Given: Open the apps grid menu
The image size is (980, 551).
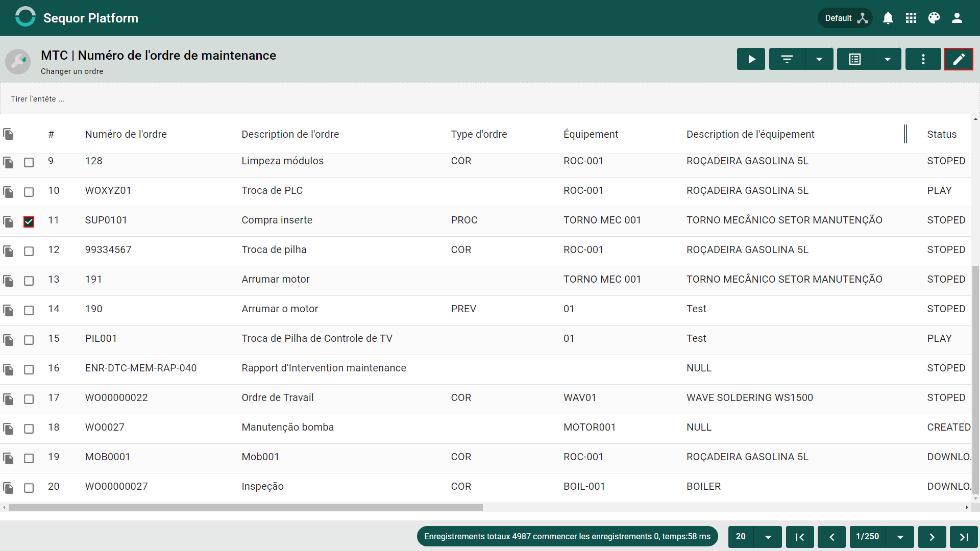Looking at the screenshot, I should (x=911, y=18).
